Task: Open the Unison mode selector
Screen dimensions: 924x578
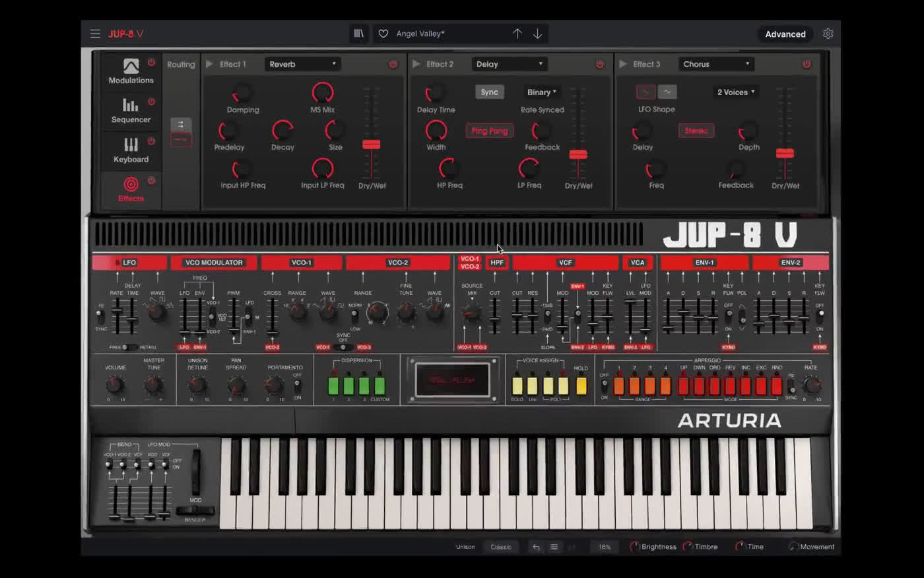Action: tap(465, 547)
